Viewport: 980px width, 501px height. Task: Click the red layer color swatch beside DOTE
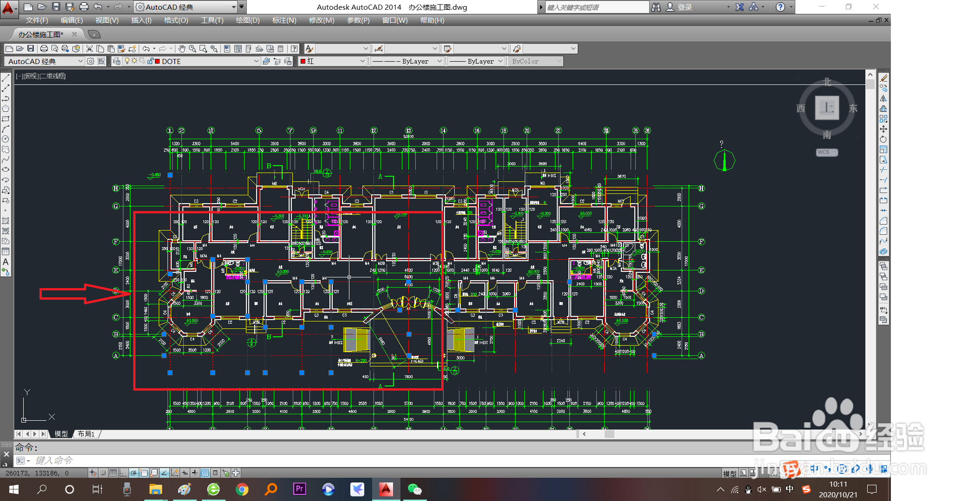(158, 61)
